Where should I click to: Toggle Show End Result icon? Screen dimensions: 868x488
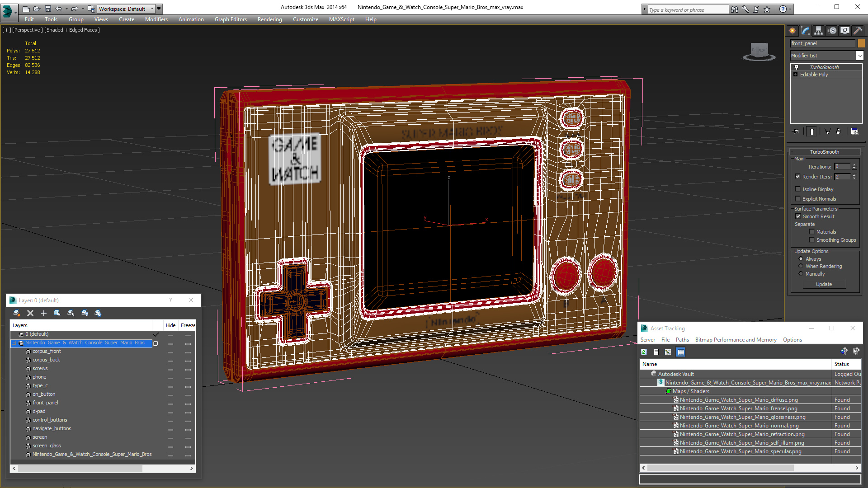(x=812, y=131)
